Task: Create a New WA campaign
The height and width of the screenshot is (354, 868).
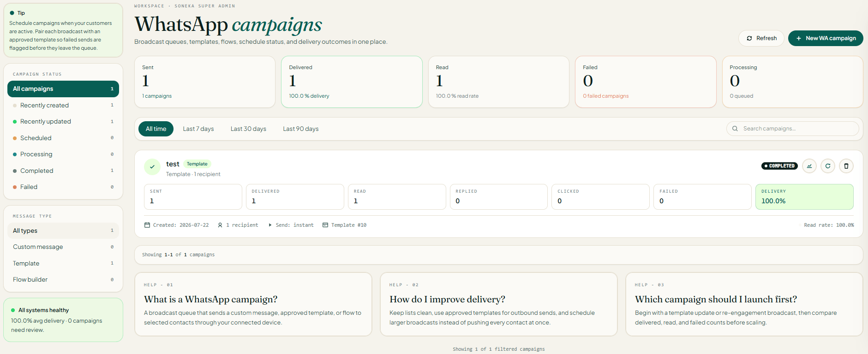Action: 826,38
